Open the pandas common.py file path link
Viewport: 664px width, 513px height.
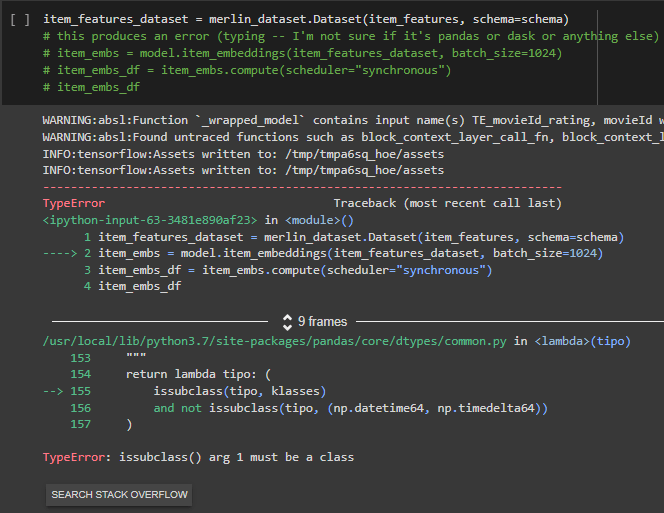click(x=276, y=341)
